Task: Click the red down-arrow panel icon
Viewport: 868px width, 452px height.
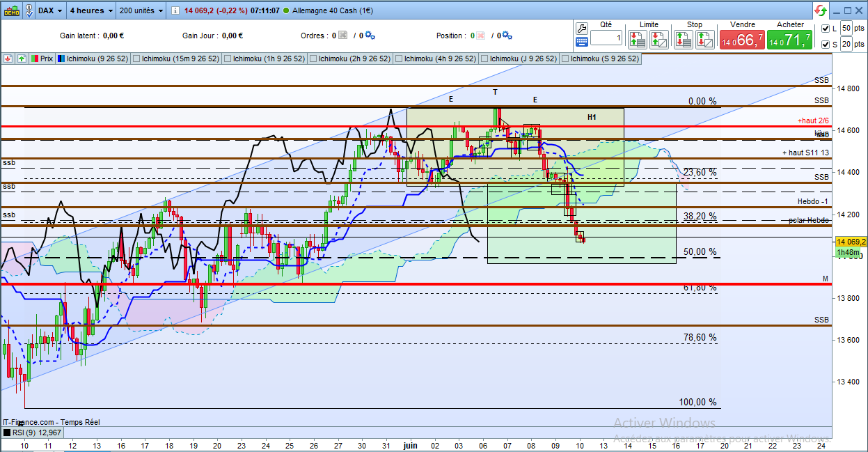Action: (8, 59)
